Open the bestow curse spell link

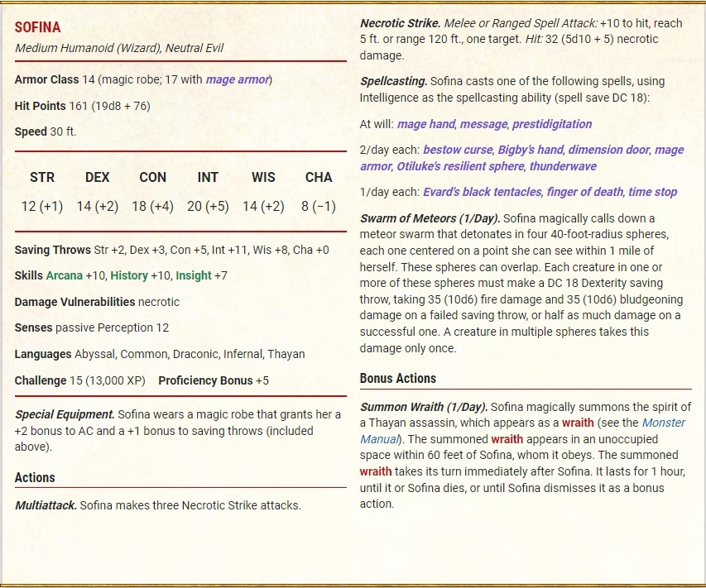[x=458, y=150]
